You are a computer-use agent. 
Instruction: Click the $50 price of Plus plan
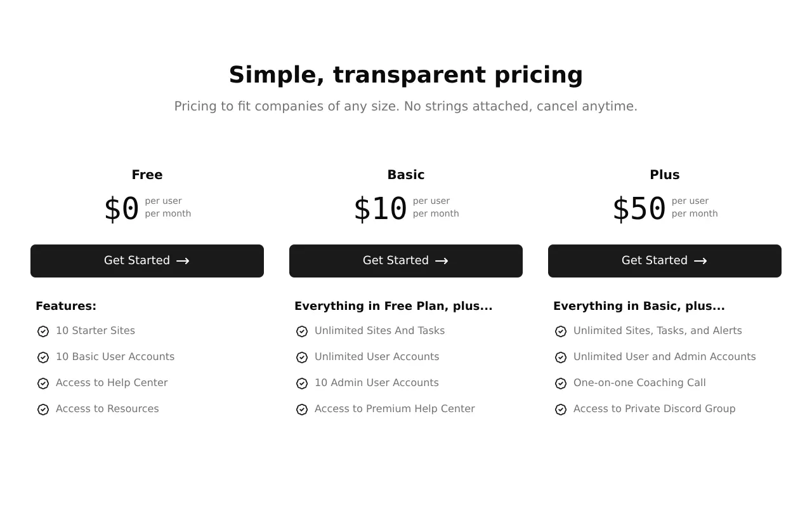639,208
